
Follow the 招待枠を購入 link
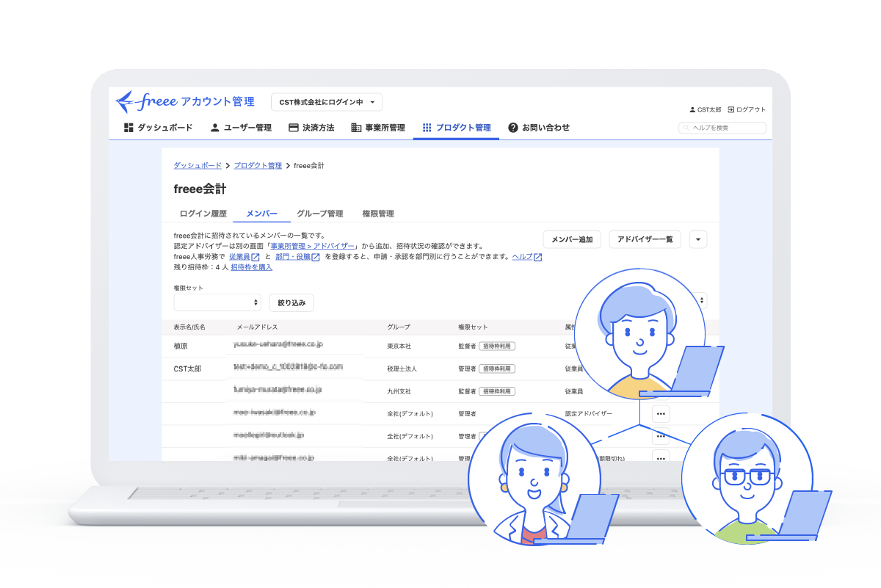(x=251, y=267)
